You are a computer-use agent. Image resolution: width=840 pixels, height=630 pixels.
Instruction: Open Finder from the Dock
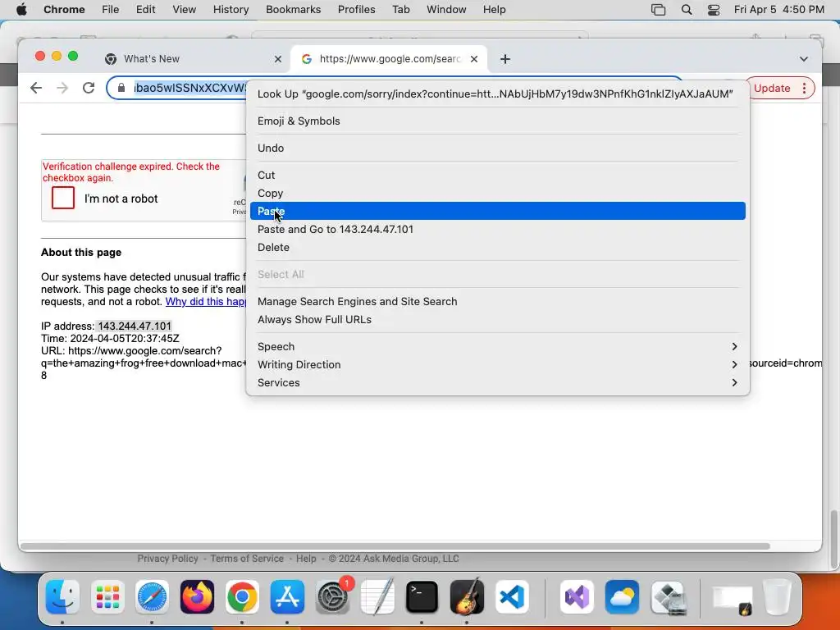[62, 597]
